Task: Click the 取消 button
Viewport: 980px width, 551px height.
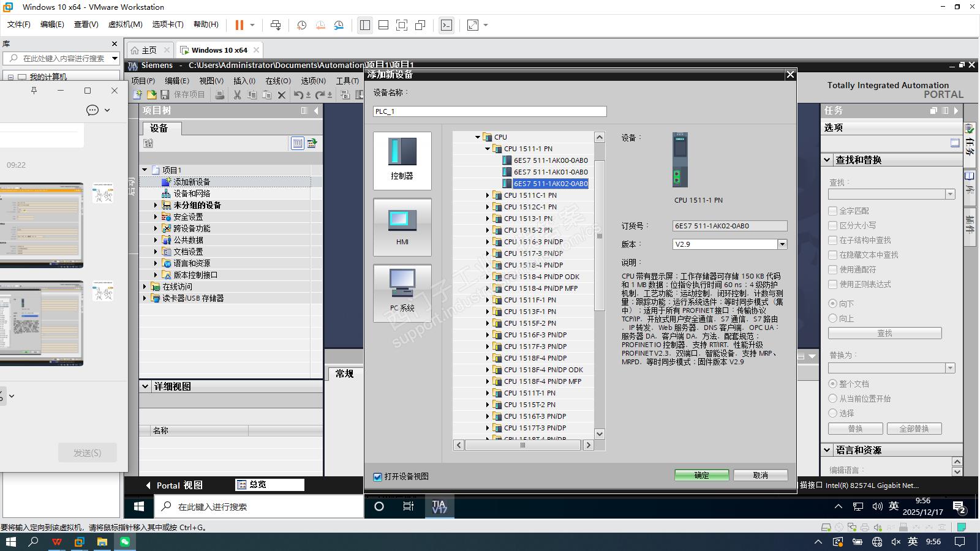Action: [760, 476]
